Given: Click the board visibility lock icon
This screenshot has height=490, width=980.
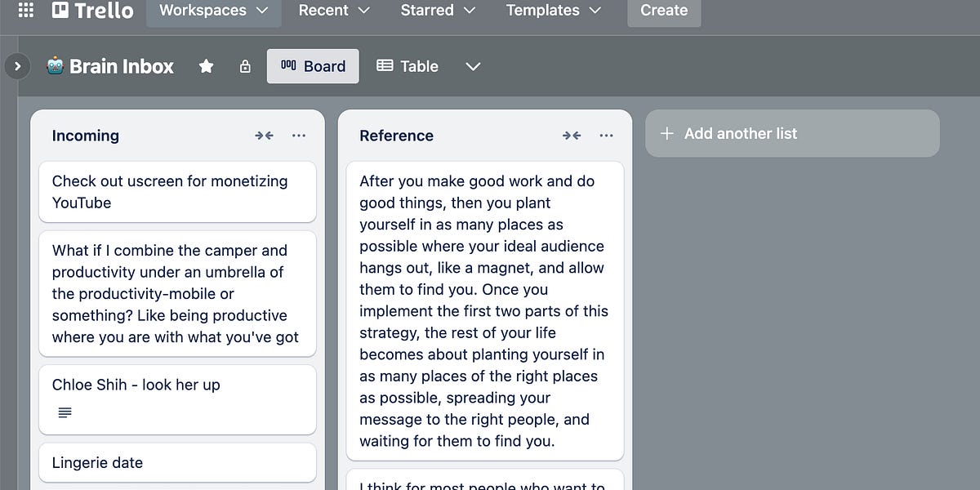Looking at the screenshot, I should pyautogui.click(x=245, y=66).
